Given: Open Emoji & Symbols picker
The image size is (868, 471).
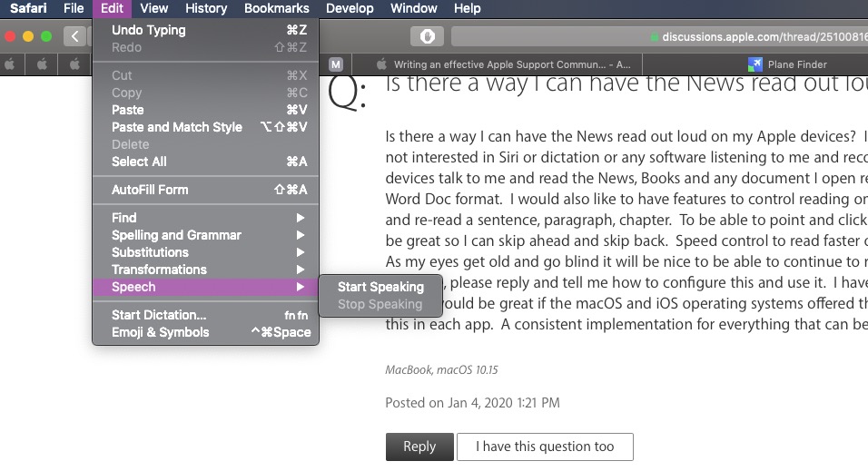Looking at the screenshot, I should [205, 332].
